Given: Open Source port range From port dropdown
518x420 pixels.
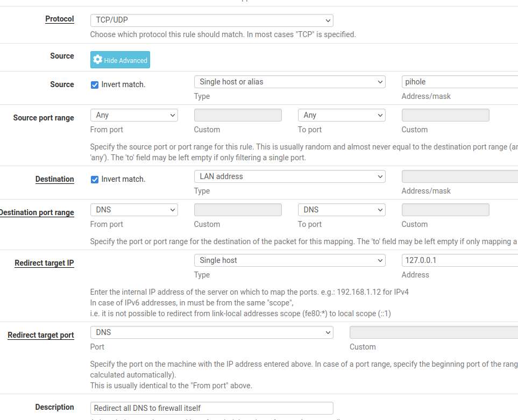Looking at the screenshot, I should tap(134, 115).
